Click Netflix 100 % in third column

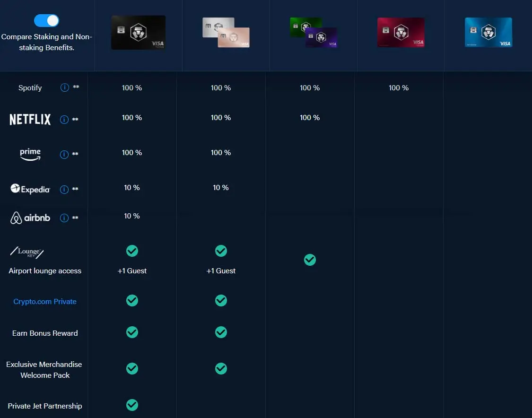(x=310, y=118)
